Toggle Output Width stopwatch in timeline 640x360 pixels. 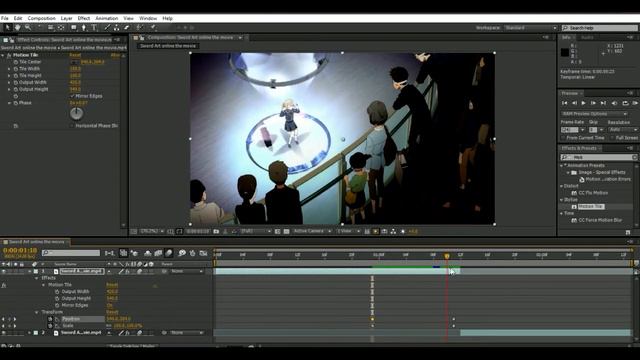(57, 292)
